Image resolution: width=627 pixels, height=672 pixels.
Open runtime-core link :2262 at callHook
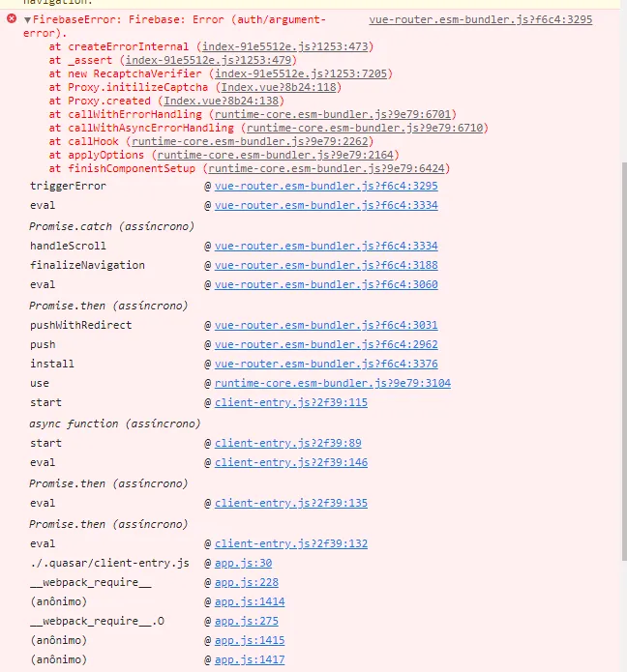pyautogui.click(x=250, y=141)
